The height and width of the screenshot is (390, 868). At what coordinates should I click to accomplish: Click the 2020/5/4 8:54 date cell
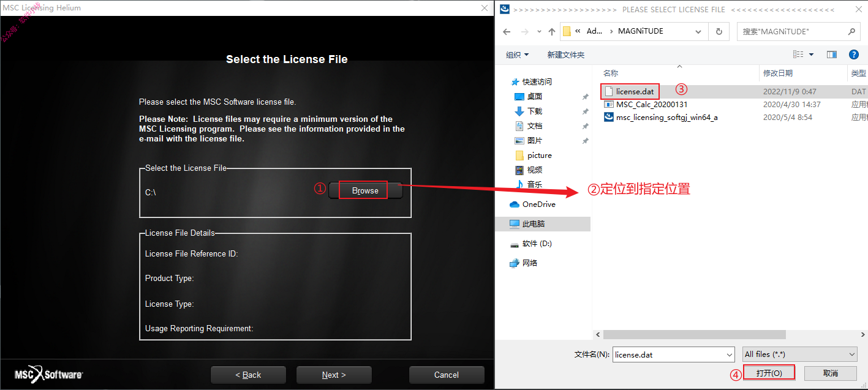click(787, 118)
